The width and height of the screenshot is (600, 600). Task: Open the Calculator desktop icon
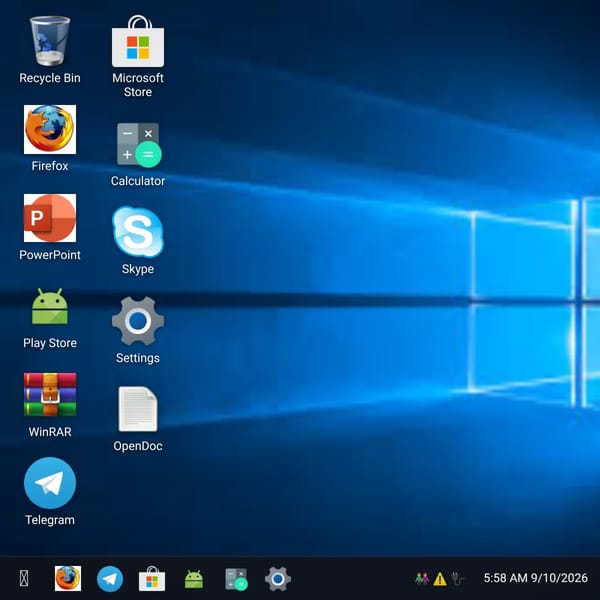[139, 145]
